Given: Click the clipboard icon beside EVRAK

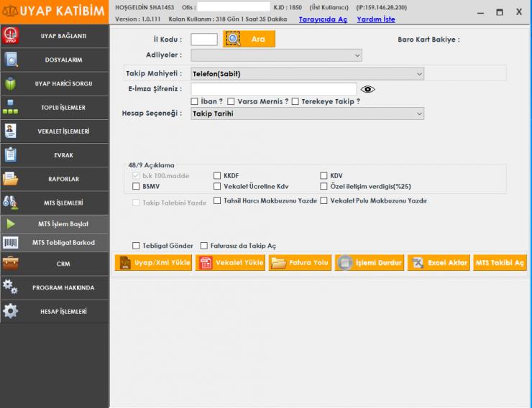Looking at the screenshot, I should coord(11,155).
